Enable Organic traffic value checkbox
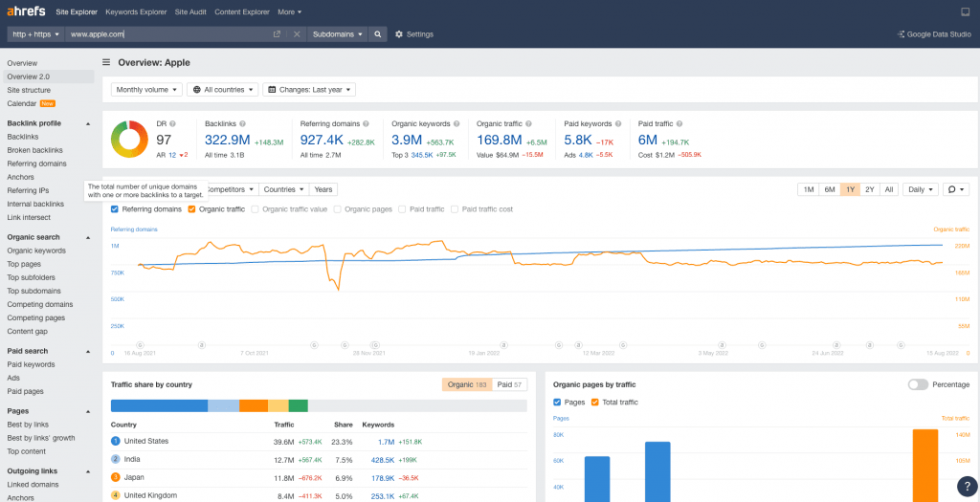 tap(255, 209)
